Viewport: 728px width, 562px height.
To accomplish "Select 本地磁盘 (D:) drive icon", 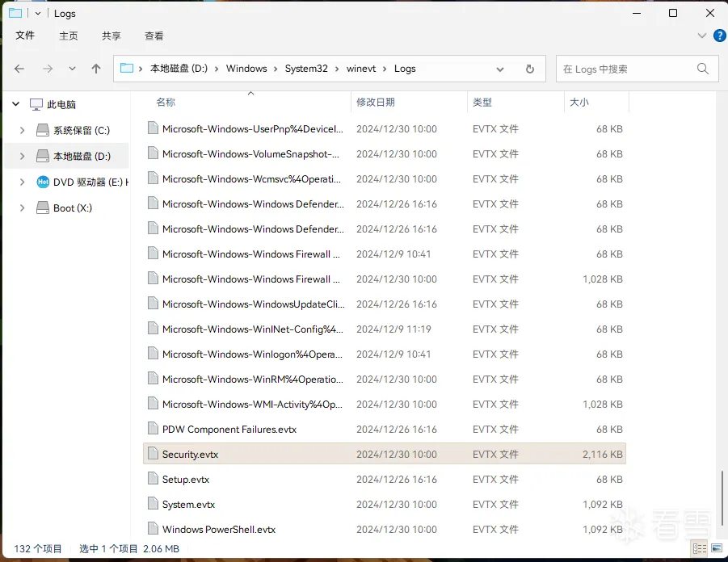I will pos(43,156).
